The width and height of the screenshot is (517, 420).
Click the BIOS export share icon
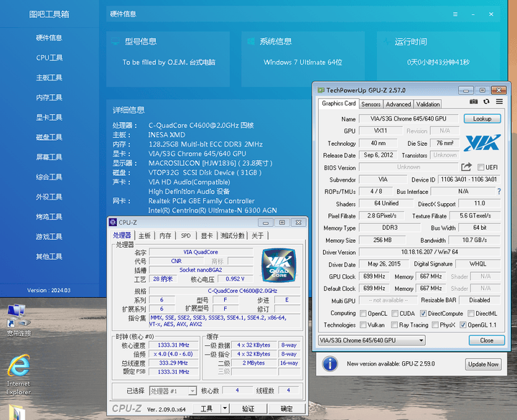(x=466, y=167)
